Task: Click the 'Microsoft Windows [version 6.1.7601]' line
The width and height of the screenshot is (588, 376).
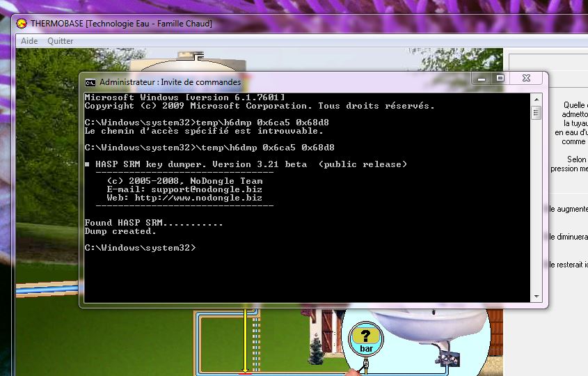Action: click(x=184, y=97)
